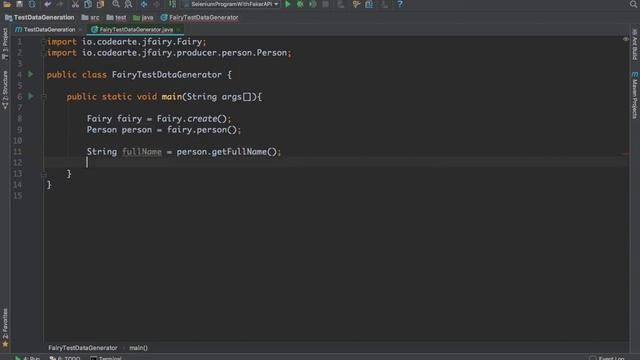Click the Back navigation arrow
640x360 pixels.
(144, 4)
